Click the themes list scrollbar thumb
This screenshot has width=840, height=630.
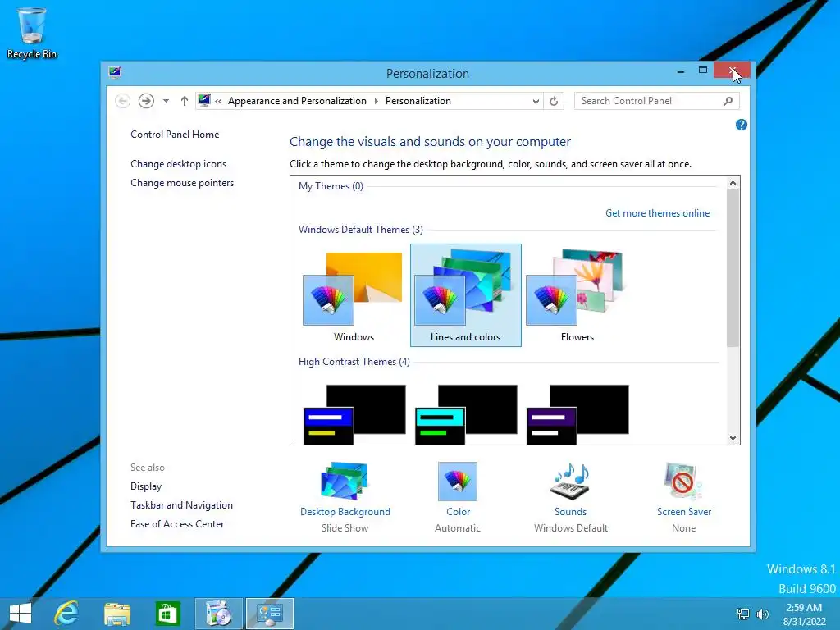click(733, 268)
